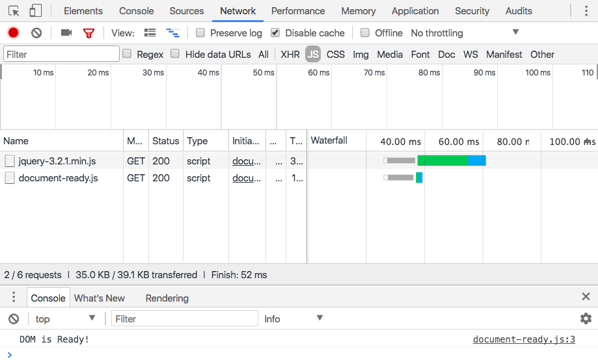Filter requests by All types
Image resolution: width=598 pixels, height=364 pixels.
263,55
